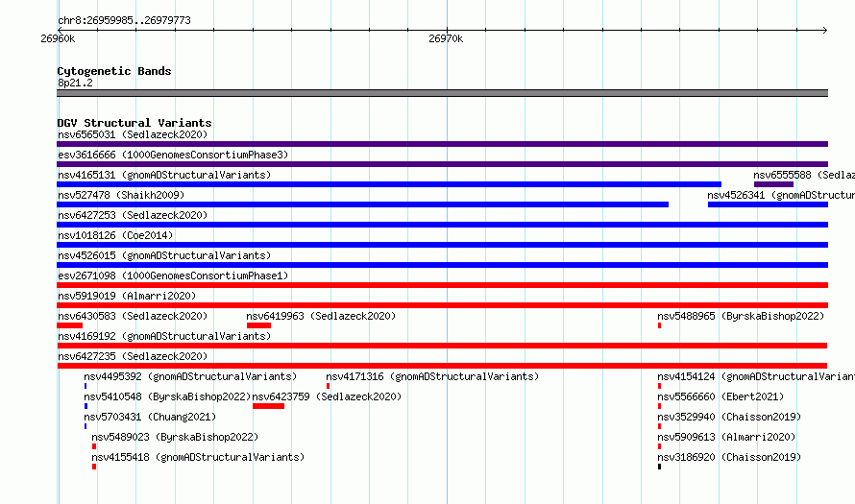Click the blue marker under nsv5410548
855x504 pixels.
pos(85,406)
